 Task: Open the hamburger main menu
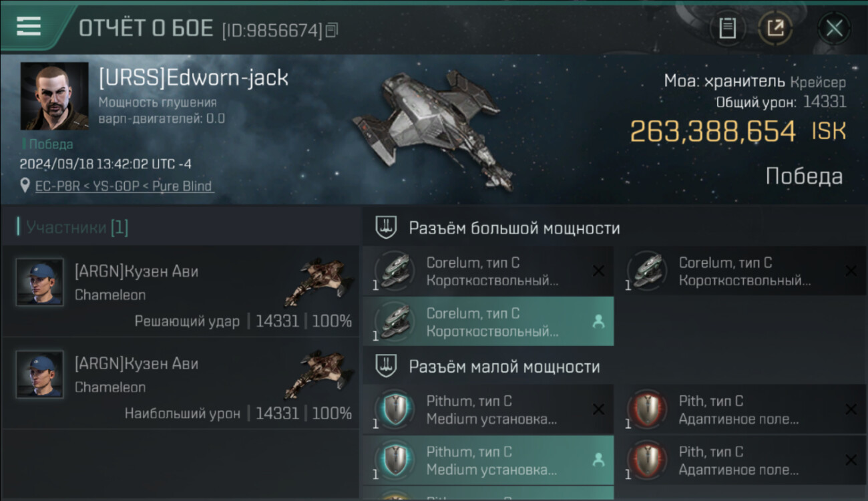coord(29,27)
